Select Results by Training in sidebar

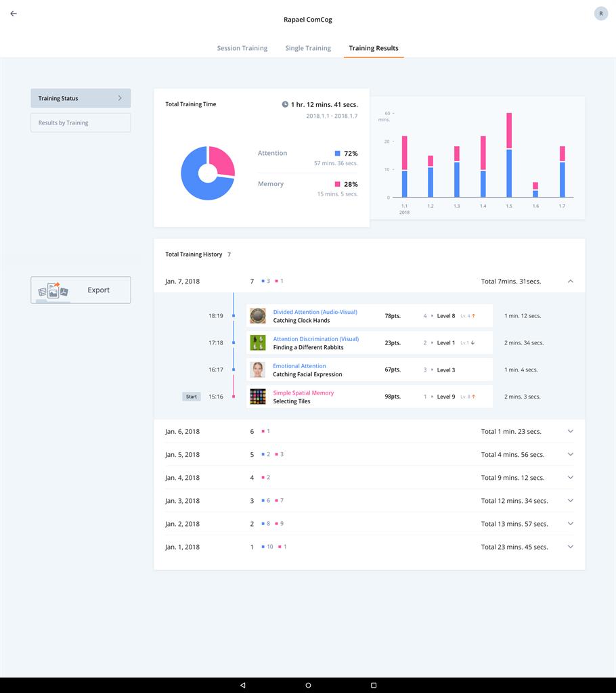coord(81,123)
